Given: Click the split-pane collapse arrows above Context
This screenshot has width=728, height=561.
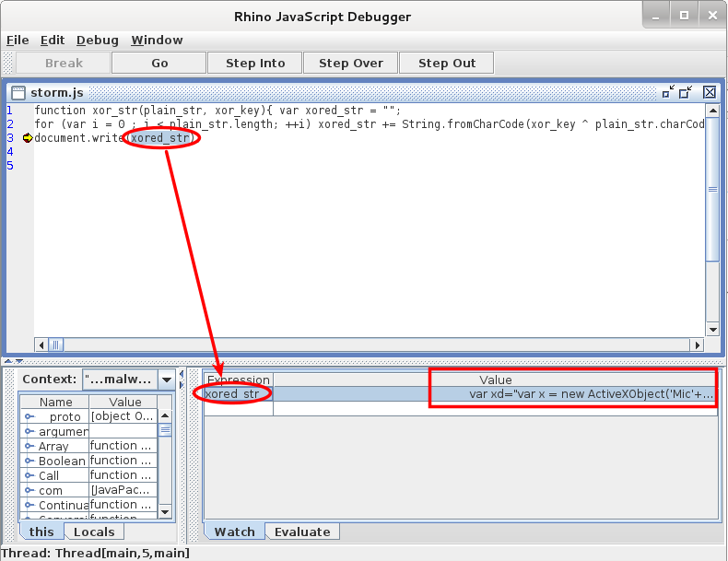Looking at the screenshot, I should (9, 361).
